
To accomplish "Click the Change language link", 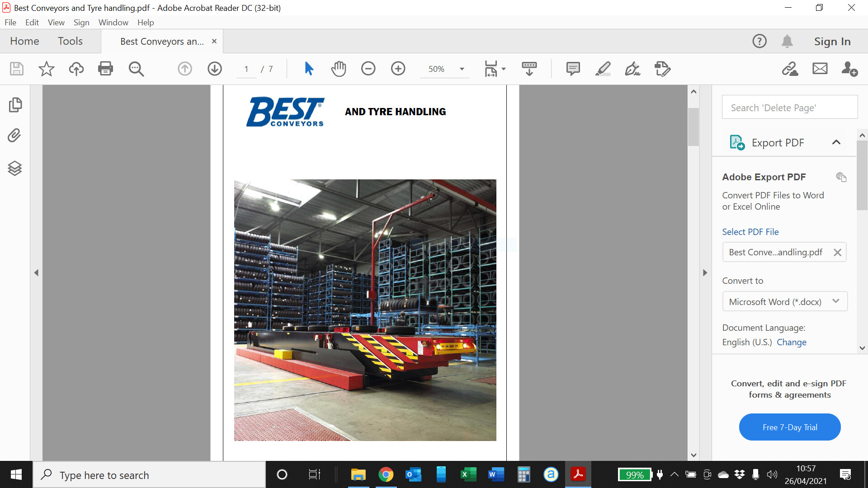I will 791,342.
